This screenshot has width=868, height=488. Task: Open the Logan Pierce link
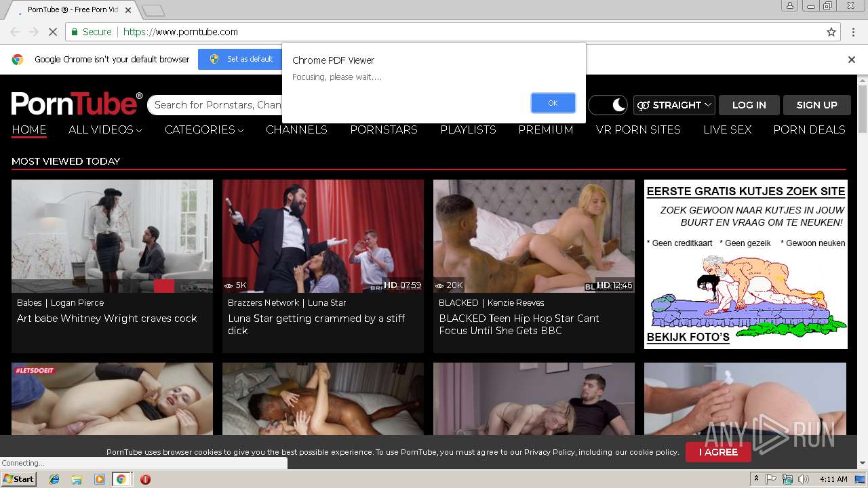pyautogui.click(x=77, y=303)
